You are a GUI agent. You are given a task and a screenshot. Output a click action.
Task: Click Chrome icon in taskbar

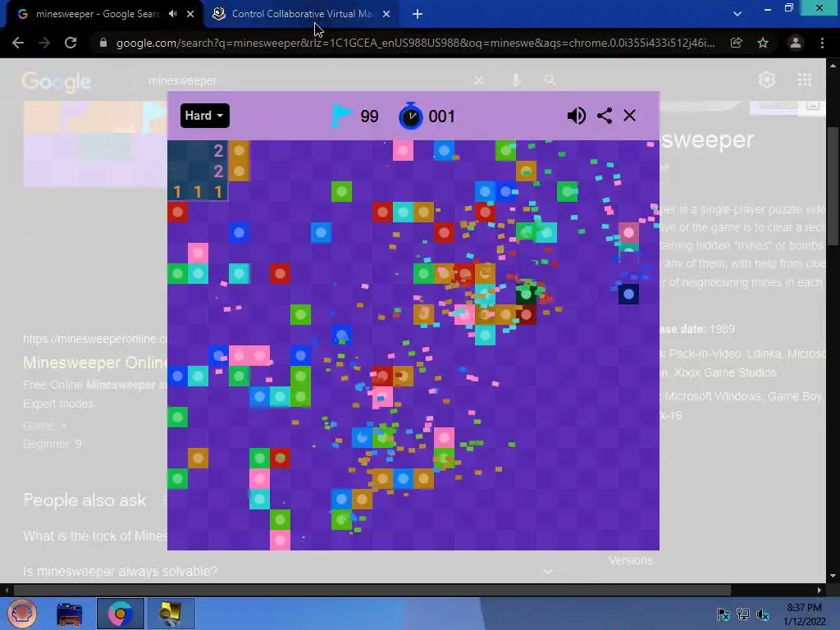[x=120, y=614]
